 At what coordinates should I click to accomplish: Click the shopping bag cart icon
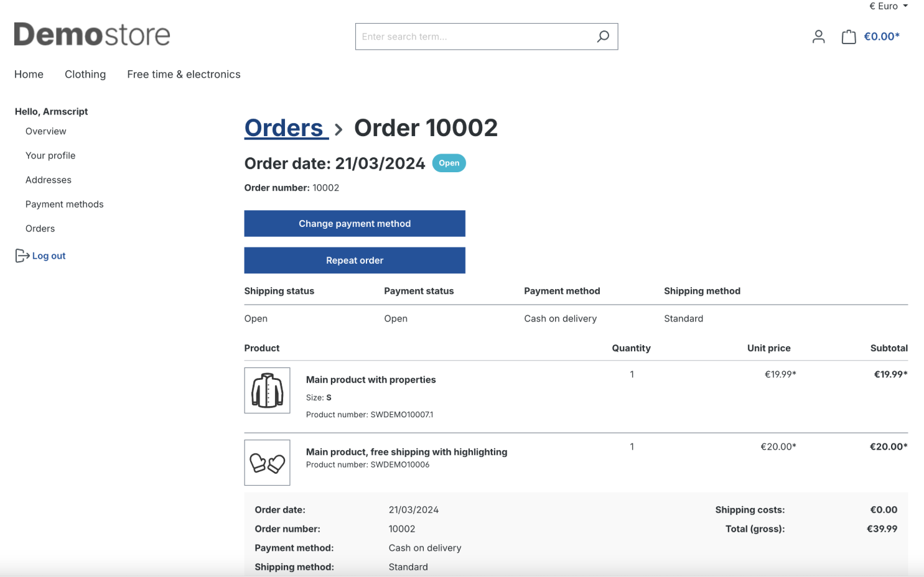(848, 36)
